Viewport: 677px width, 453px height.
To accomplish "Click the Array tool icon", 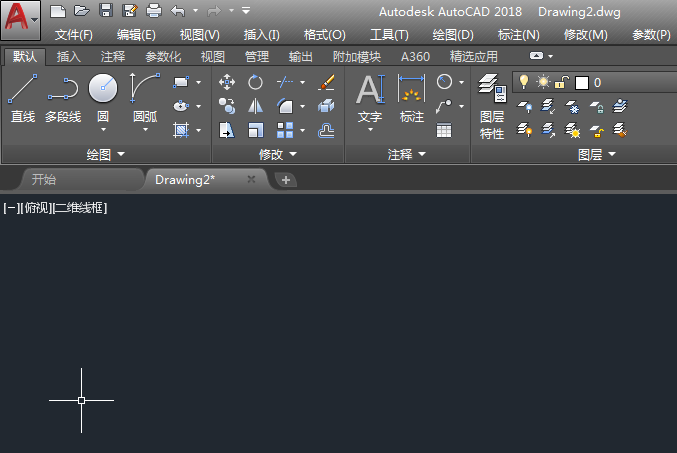I will [x=285, y=130].
